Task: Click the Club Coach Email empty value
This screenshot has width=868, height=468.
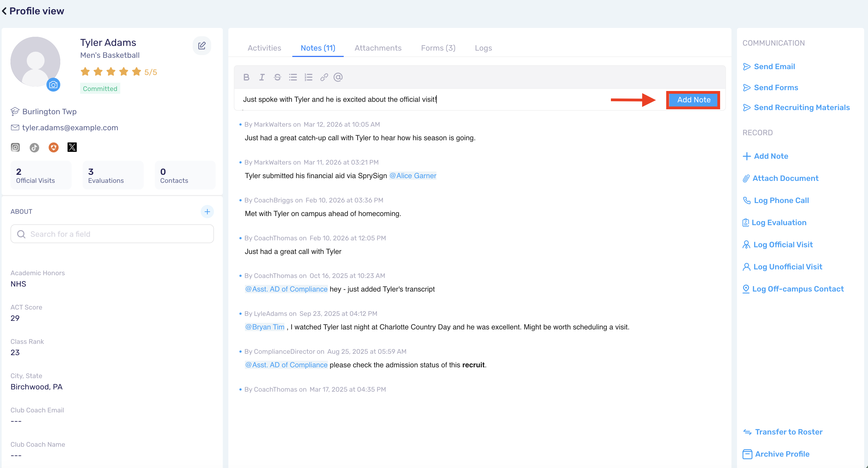Action: 16,422
